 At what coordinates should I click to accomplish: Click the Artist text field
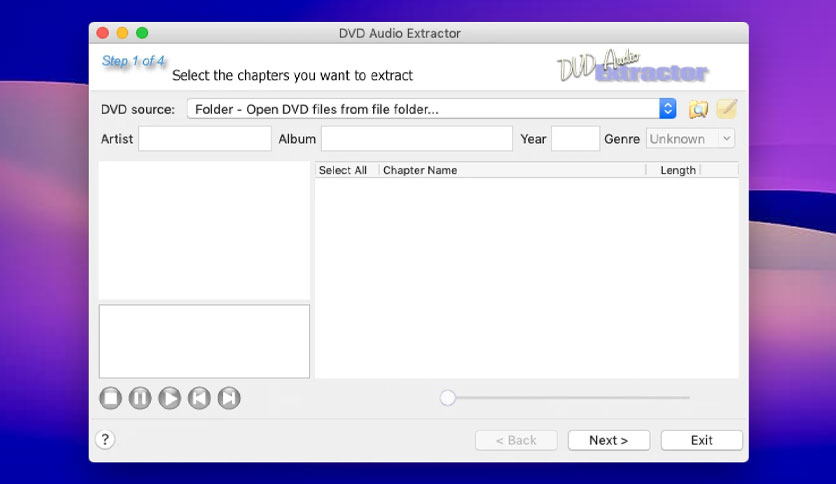coord(205,139)
